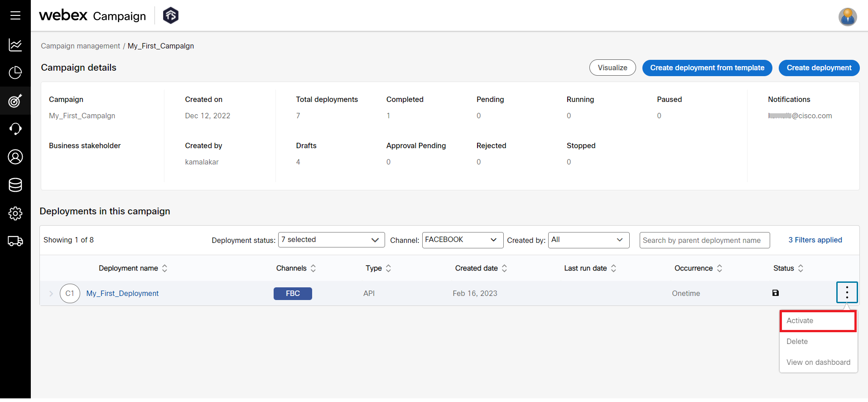Open the user profile sidebar icon

pyautogui.click(x=15, y=157)
